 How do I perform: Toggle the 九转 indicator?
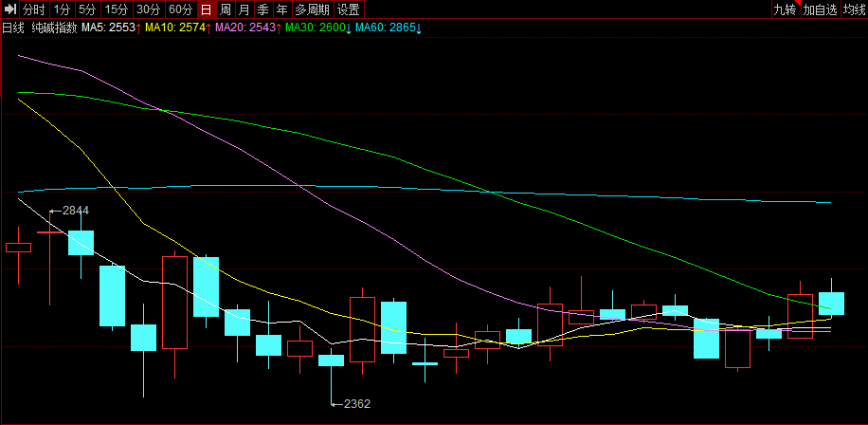[x=787, y=9]
